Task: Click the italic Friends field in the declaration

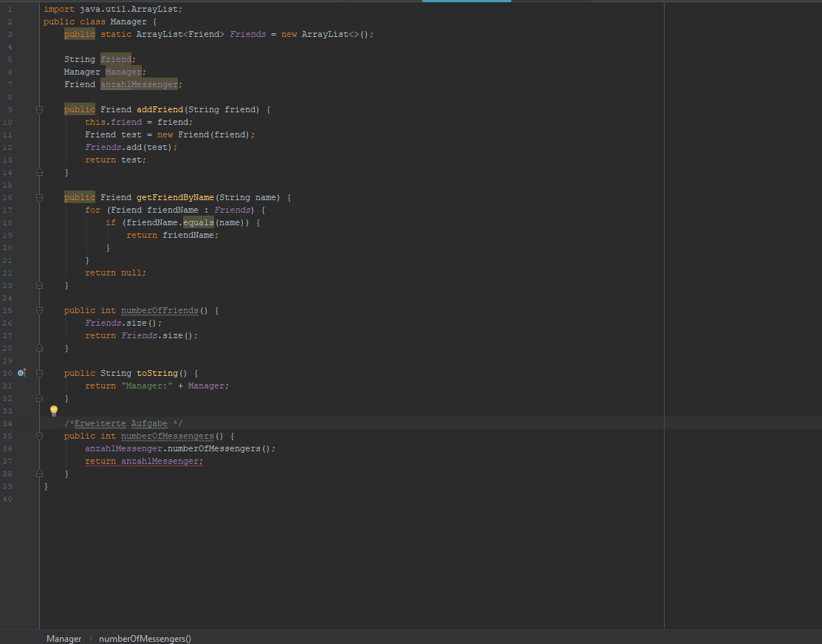Action: tap(247, 34)
